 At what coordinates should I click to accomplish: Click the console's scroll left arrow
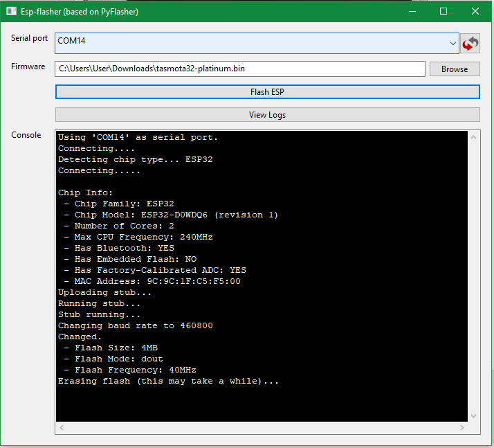click(62, 428)
